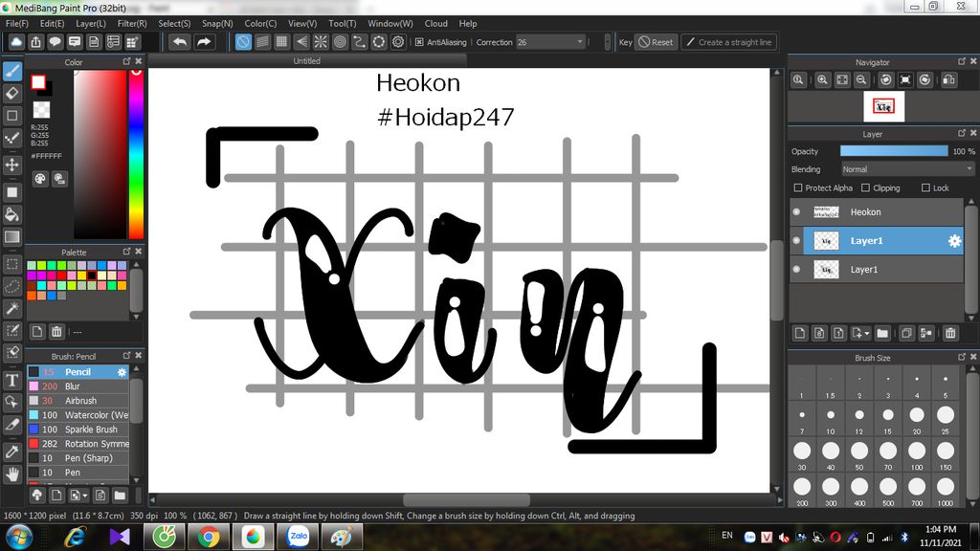This screenshot has height=551, width=980.
Task: Click the canvas horizontal scrollbar
Action: (x=466, y=499)
